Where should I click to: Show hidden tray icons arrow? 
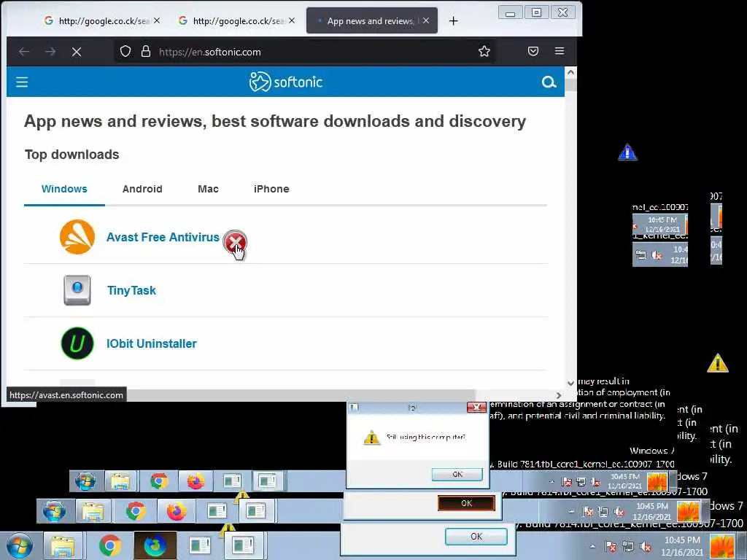coord(592,547)
